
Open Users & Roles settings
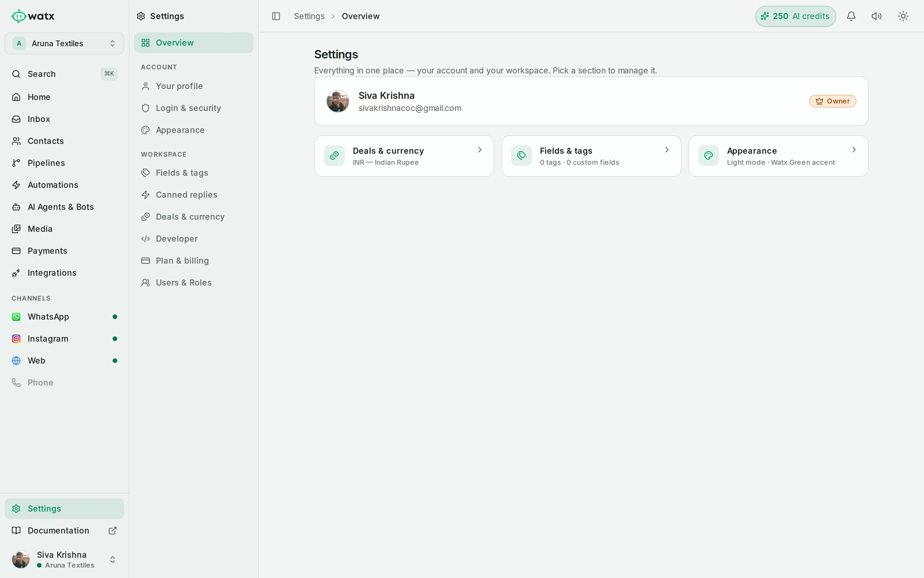click(x=193, y=283)
